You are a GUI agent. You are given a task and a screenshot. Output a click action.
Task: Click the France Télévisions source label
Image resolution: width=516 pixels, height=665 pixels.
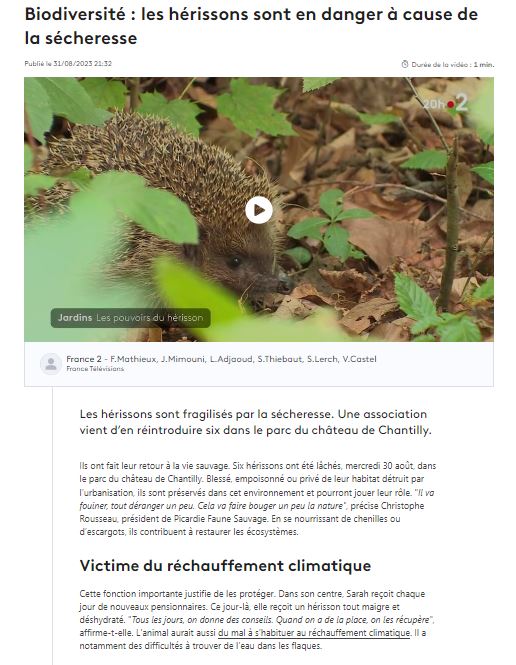click(x=95, y=369)
